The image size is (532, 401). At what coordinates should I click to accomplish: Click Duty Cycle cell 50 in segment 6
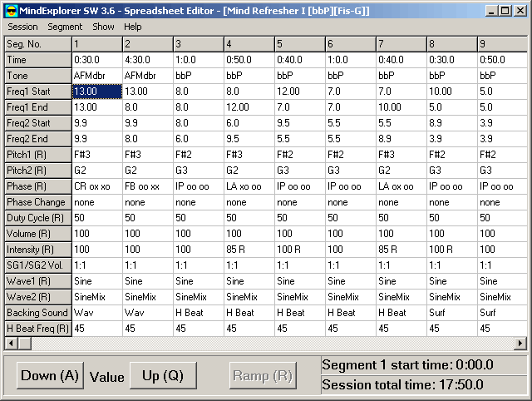[351, 218]
